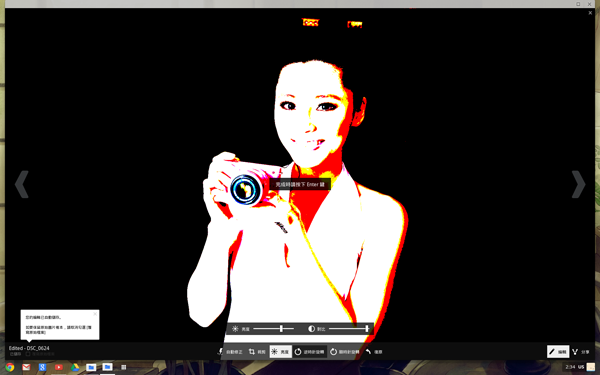The width and height of the screenshot is (600, 375).
Task: Open the Share (分享) option
Action: coord(581,352)
